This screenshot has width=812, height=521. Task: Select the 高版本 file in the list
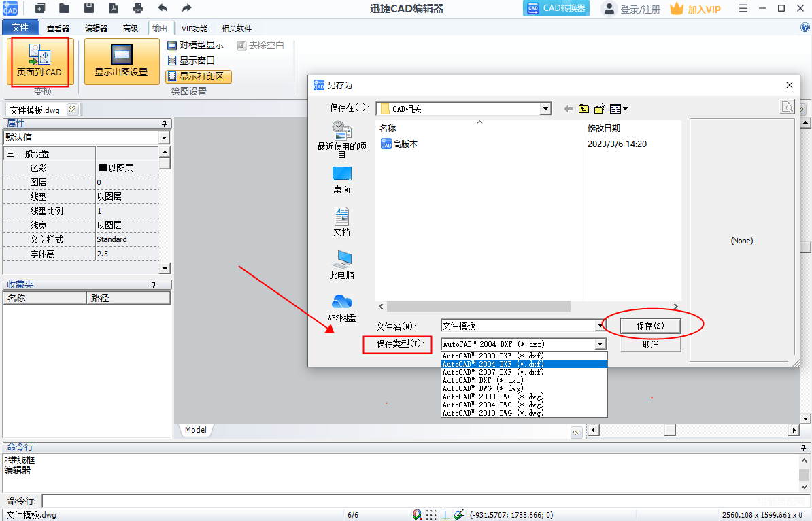point(399,144)
